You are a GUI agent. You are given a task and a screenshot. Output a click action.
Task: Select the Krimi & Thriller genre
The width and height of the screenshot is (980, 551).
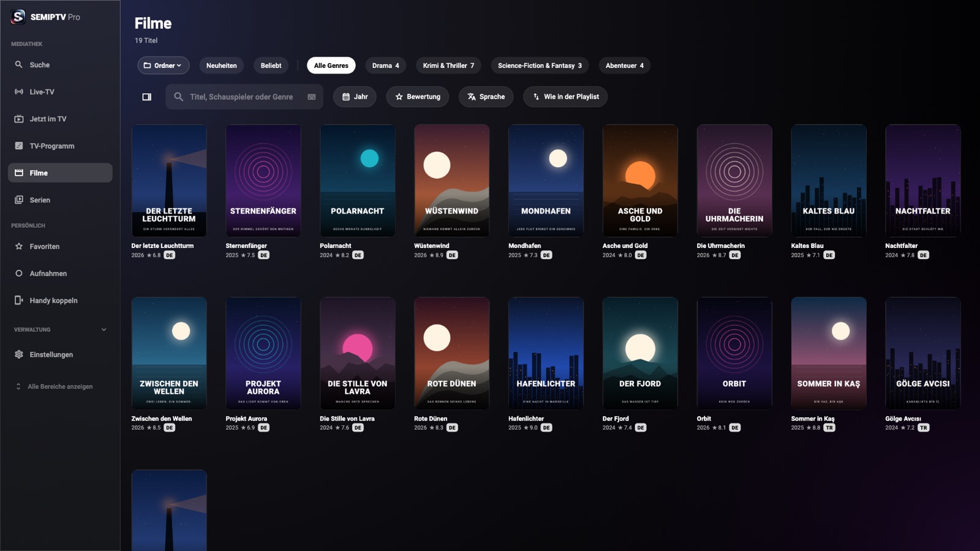click(x=448, y=66)
